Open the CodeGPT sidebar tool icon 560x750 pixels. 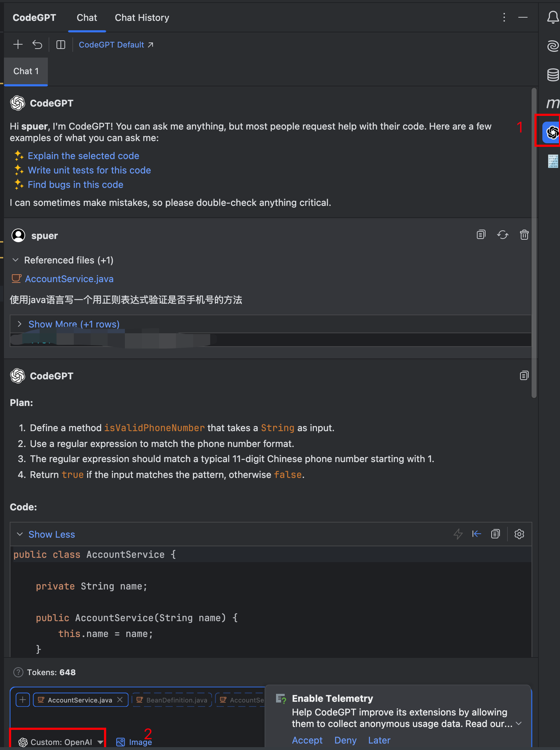point(551,132)
